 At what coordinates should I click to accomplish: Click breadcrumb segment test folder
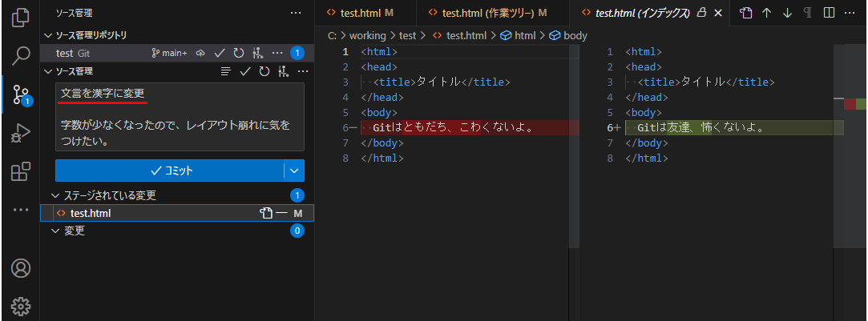coord(407,35)
